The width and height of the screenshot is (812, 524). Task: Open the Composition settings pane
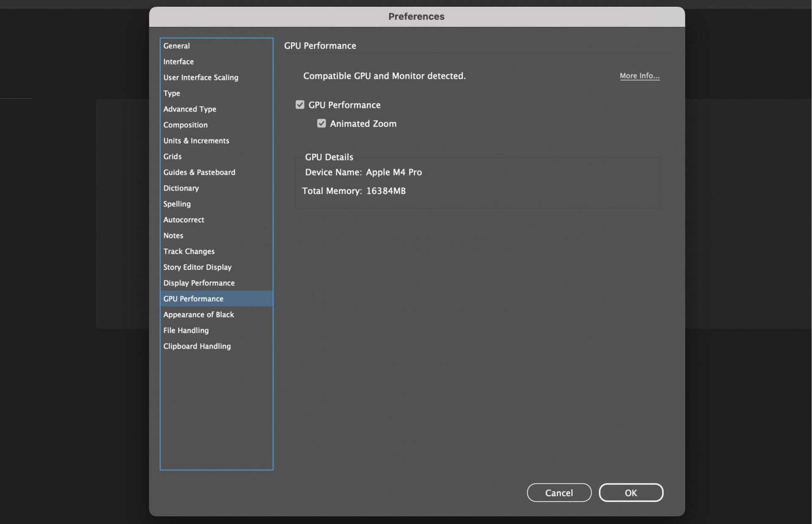(185, 125)
